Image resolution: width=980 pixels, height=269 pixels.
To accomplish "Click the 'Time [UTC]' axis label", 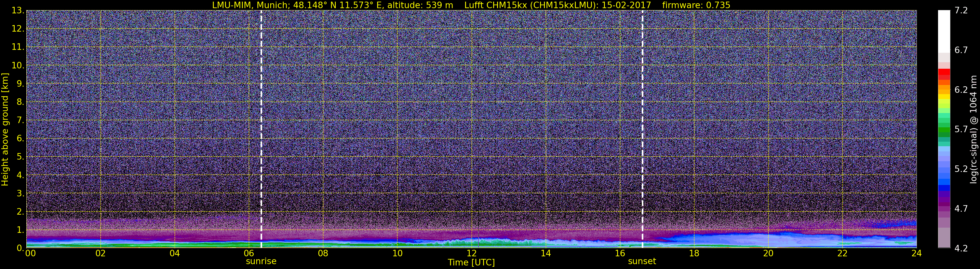I will click(x=471, y=262).
